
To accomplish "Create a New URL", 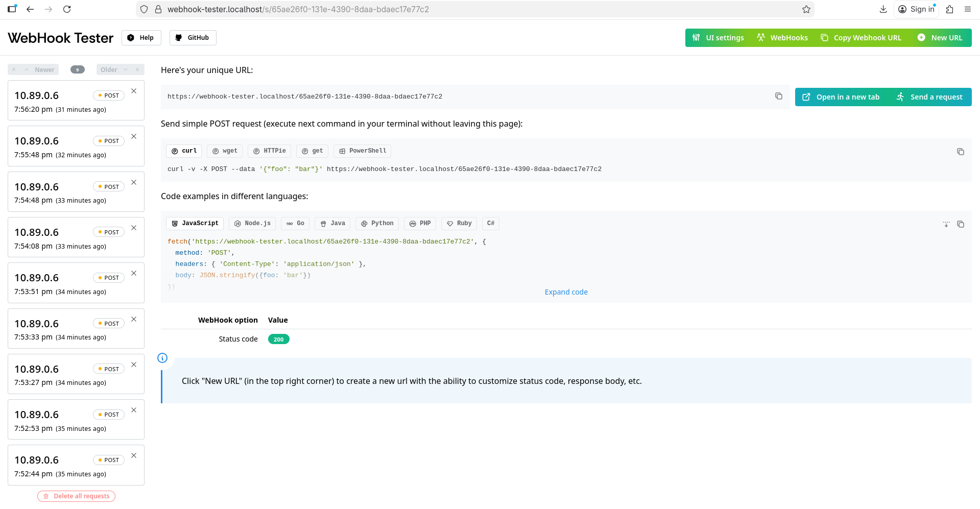I will coord(940,38).
